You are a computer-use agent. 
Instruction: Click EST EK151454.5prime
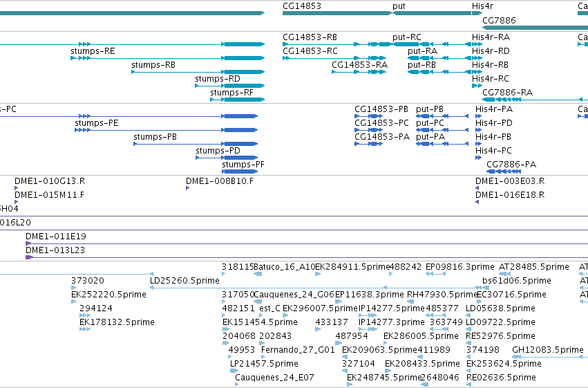[226, 329]
